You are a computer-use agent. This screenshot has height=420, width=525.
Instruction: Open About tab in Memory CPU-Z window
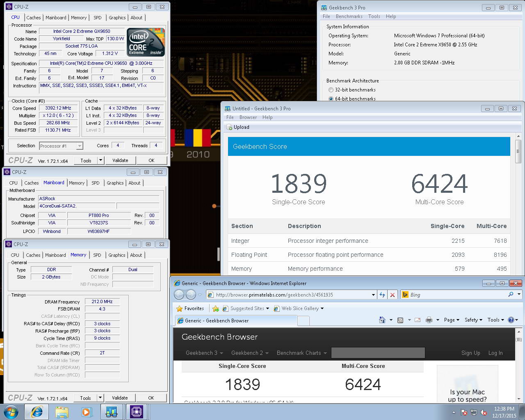tap(136, 255)
